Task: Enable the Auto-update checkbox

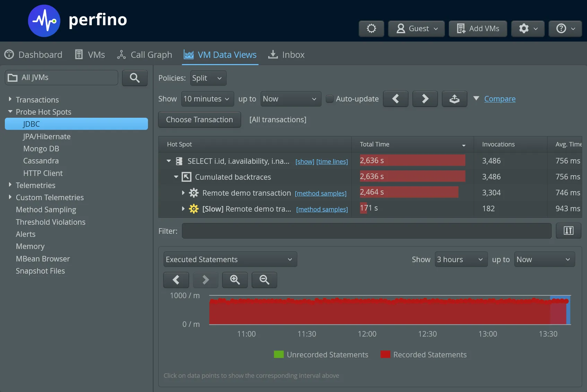Action: pyautogui.click(x=329, y=99)
